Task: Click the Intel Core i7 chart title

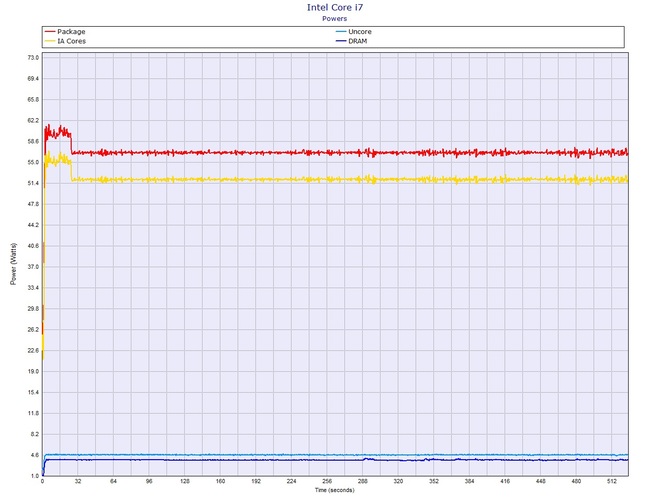Action: pos(335,7)
